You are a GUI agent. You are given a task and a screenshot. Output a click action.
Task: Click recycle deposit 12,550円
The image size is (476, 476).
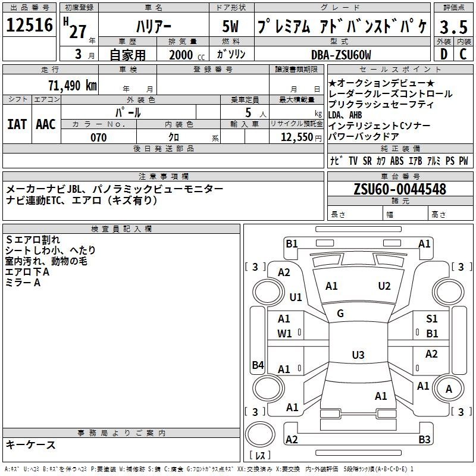coord(301,137)
